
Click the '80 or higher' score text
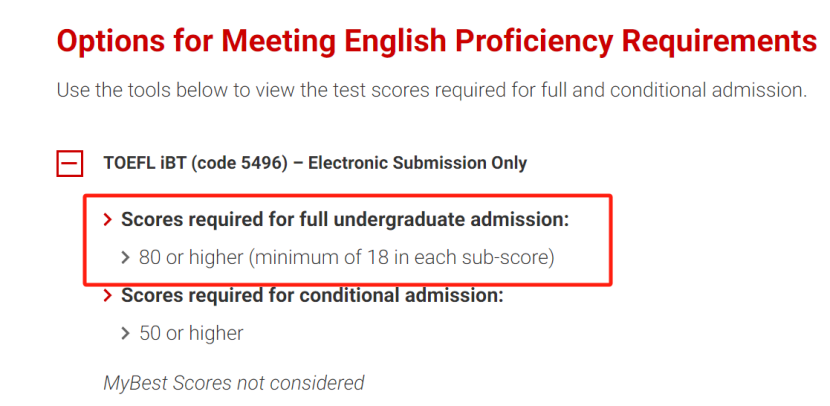pos(190,258)
